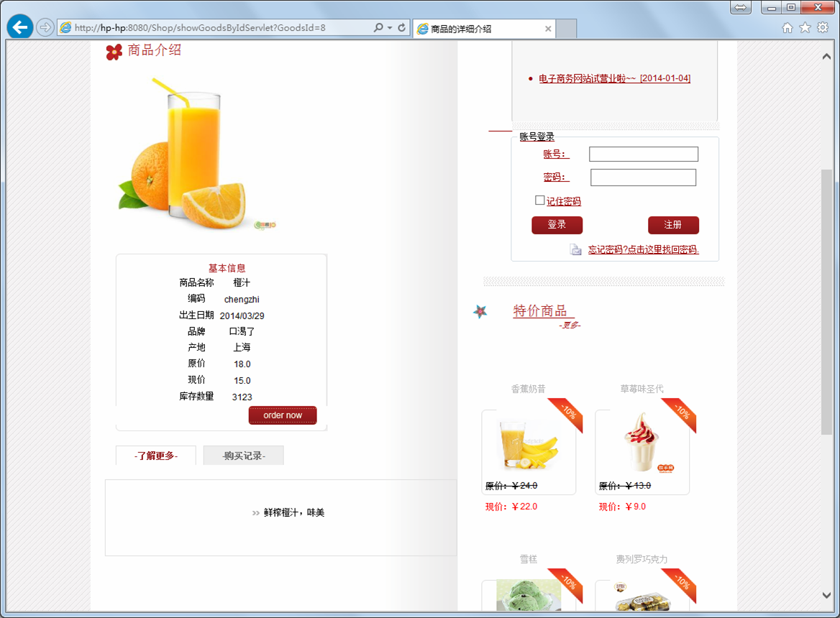Image resolution: width=840 pixels, height=618 pixels.
Task: Open the 电子商务网站试营业啦 news link
Action: (614, 78)
